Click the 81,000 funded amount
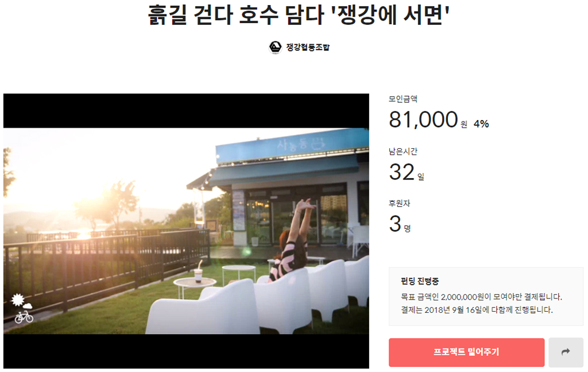 click(x=423, y=120)
